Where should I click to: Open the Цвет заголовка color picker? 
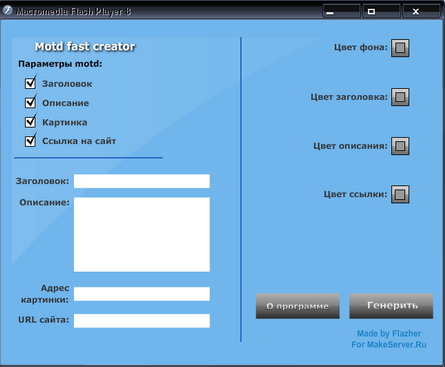pyautogui.click(x=400, y=97)
